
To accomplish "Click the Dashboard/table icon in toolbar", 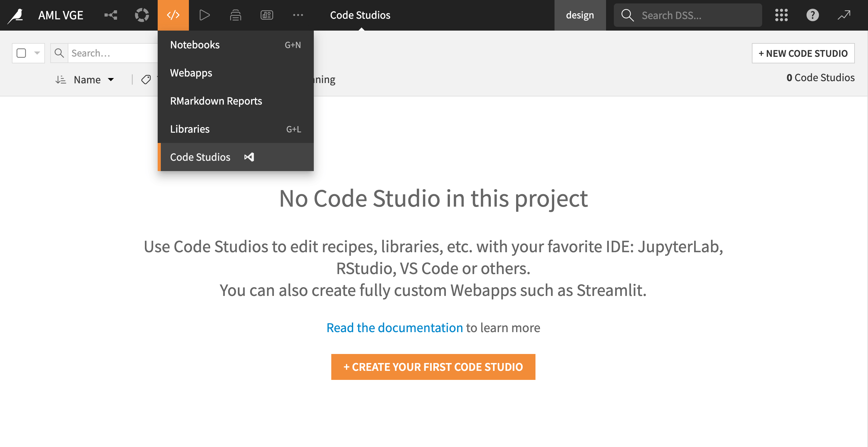I will pos(267,15).
